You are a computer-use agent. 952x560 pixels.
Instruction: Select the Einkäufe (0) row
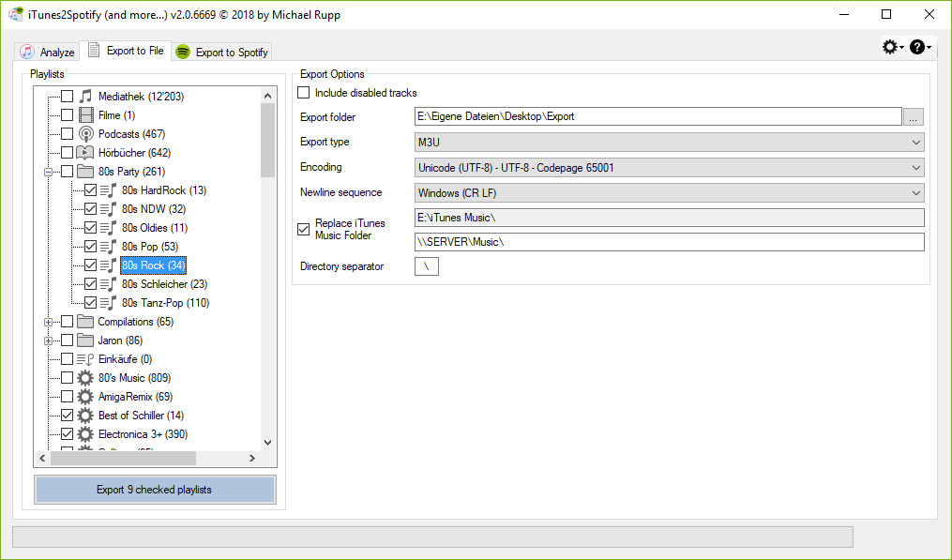click(125, 359)
